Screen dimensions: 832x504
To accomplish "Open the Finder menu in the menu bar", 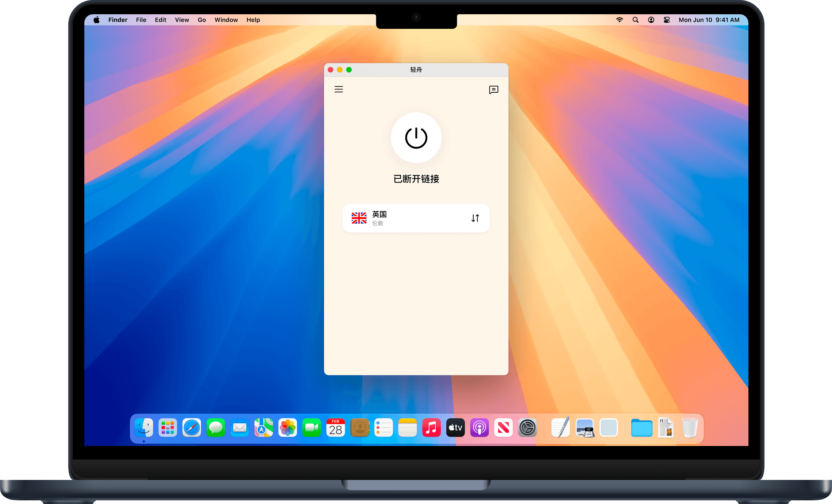I will 118,20.
